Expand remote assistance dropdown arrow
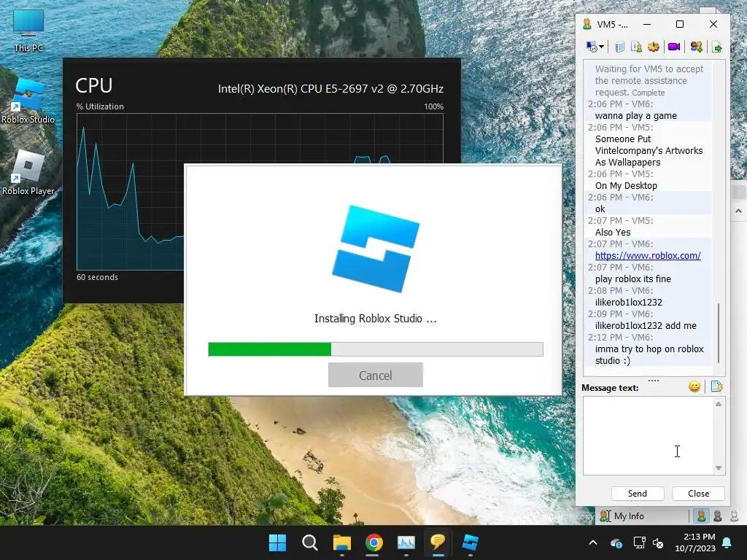747x560 pixels. click(602, 47)
